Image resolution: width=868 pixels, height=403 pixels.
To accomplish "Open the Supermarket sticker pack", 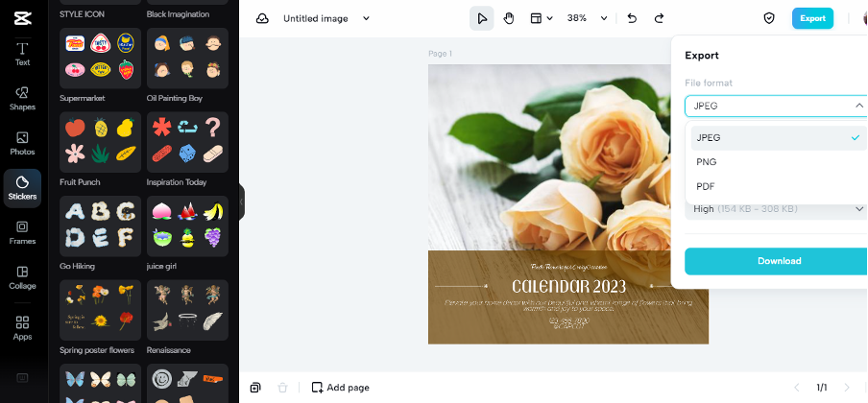I will pyautogui.click(x=100, y=59).
